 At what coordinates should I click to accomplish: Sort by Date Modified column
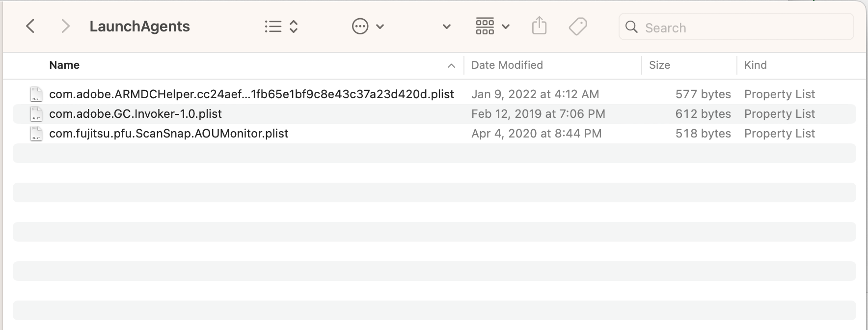pos(507,65)
